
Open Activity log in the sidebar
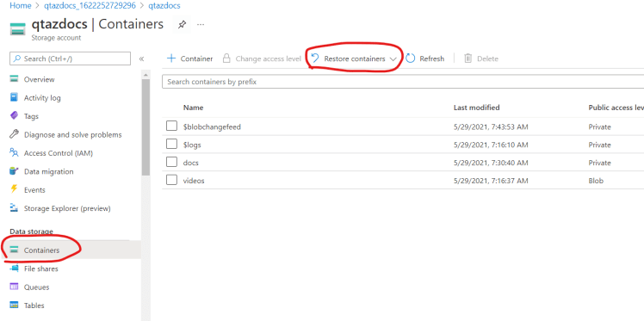[x=42, y=98]
